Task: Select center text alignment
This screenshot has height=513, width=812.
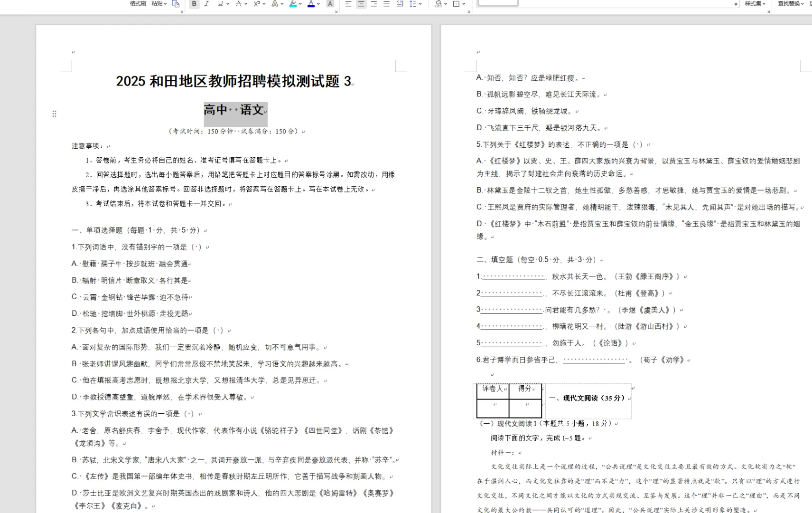Action: tap(361, 4)
